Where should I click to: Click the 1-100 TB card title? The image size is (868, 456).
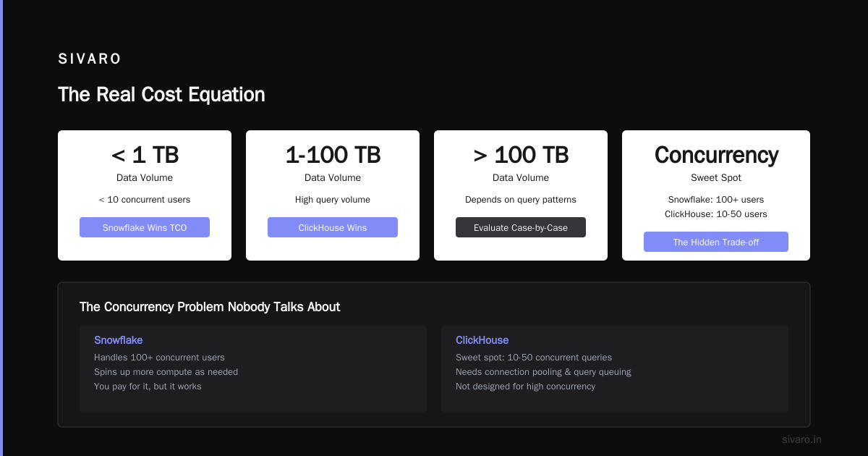click(x=333, y=155)
